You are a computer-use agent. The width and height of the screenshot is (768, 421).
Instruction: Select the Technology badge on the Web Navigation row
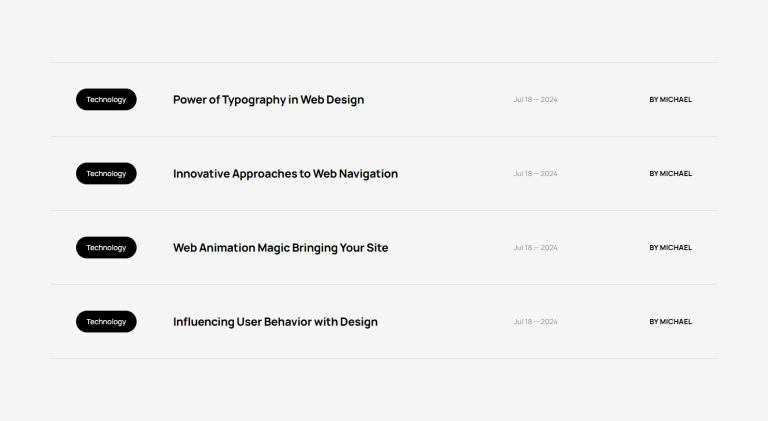pos(106,174)
